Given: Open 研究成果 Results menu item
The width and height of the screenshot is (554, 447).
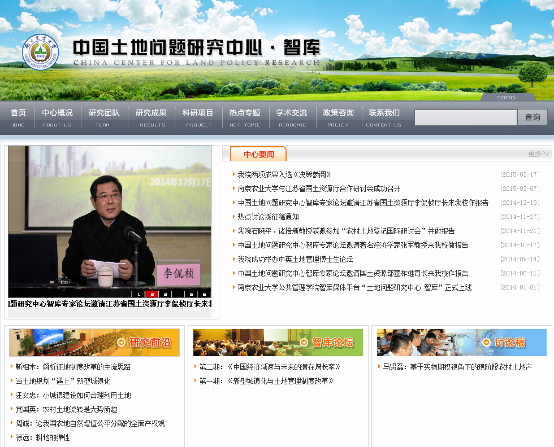Looking at the screenshot, I should pyautogui.click(x=151, y=117).
